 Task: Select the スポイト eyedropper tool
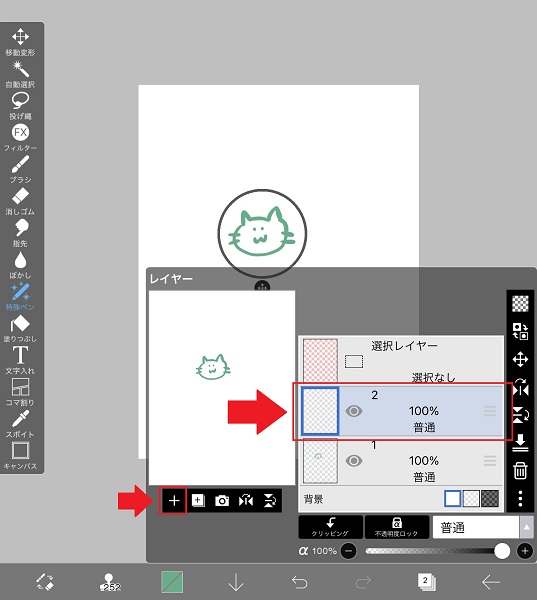click(x=20, y=424)
